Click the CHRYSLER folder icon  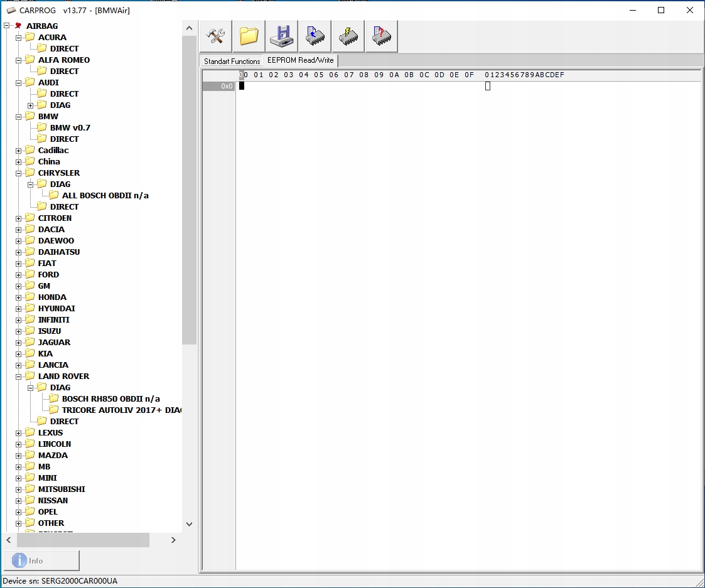pos(30,172)
